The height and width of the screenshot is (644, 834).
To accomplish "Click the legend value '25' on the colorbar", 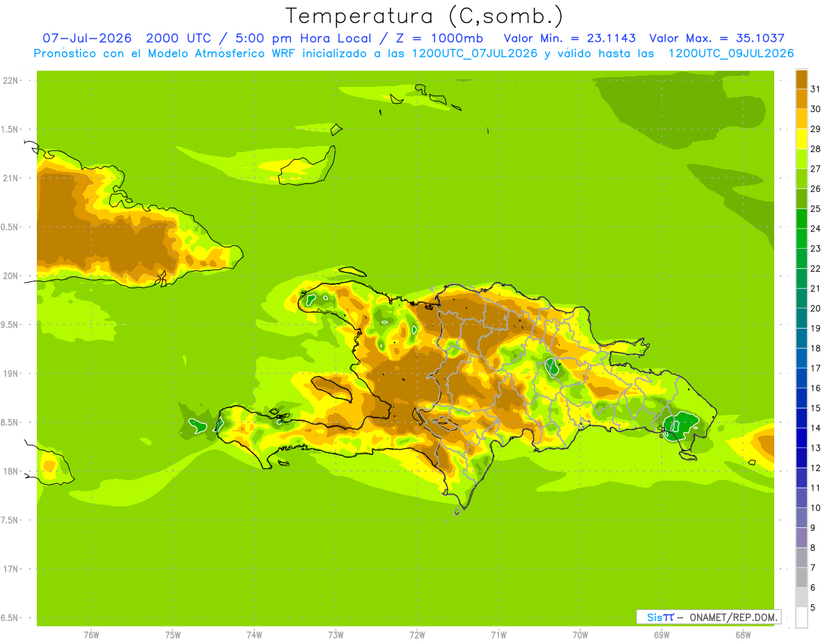I will pos(816,208).
